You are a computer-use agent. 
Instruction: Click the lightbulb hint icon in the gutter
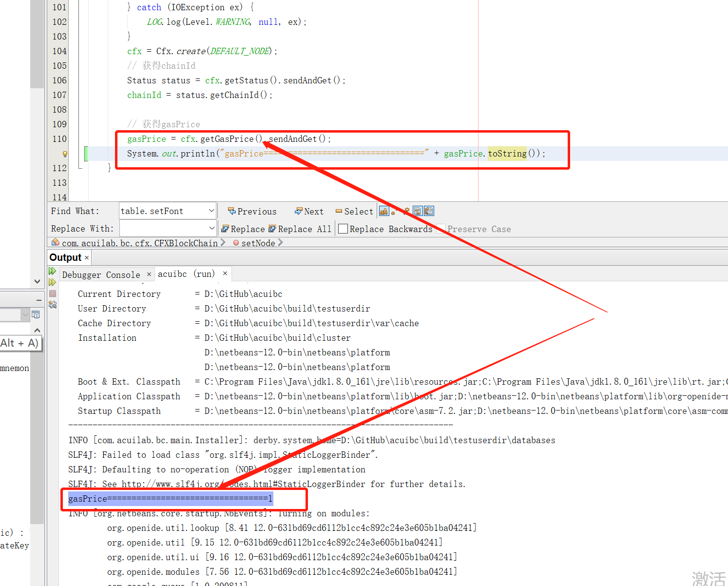65,154
